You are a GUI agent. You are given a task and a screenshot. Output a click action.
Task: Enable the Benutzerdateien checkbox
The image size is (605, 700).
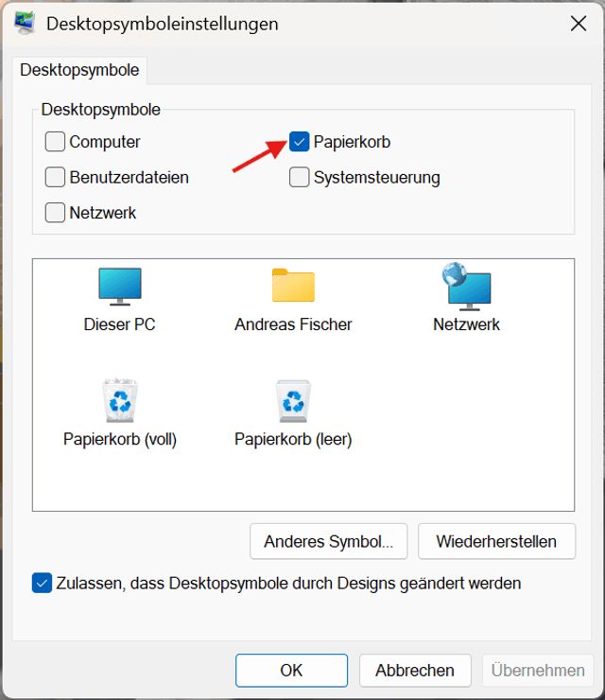pyautogui.click(x=55, y=177)
